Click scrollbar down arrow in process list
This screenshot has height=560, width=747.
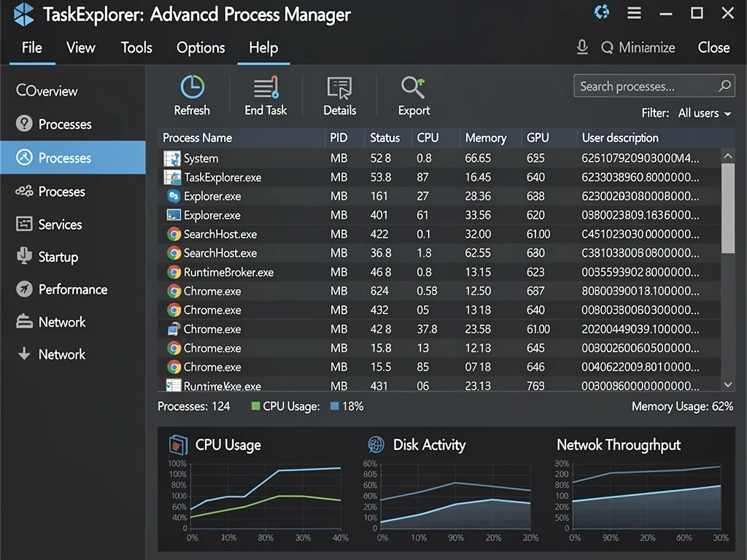pos(727,384)
